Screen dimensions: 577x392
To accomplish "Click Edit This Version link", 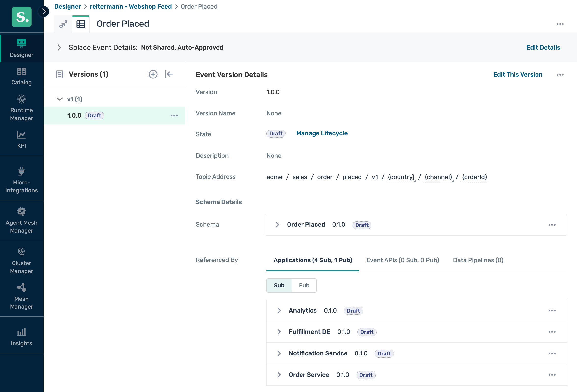I will click(x=518, y=74).
